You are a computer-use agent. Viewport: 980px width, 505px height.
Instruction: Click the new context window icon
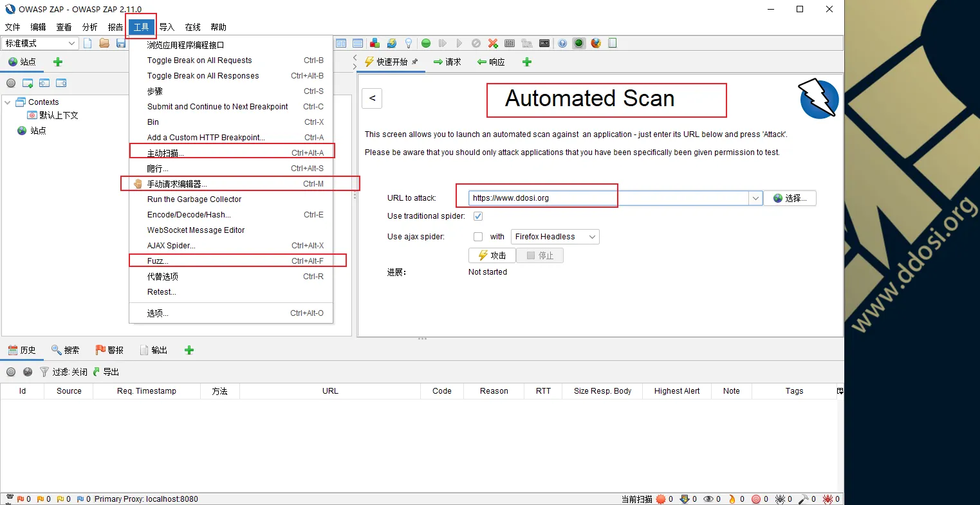[28, 83]
